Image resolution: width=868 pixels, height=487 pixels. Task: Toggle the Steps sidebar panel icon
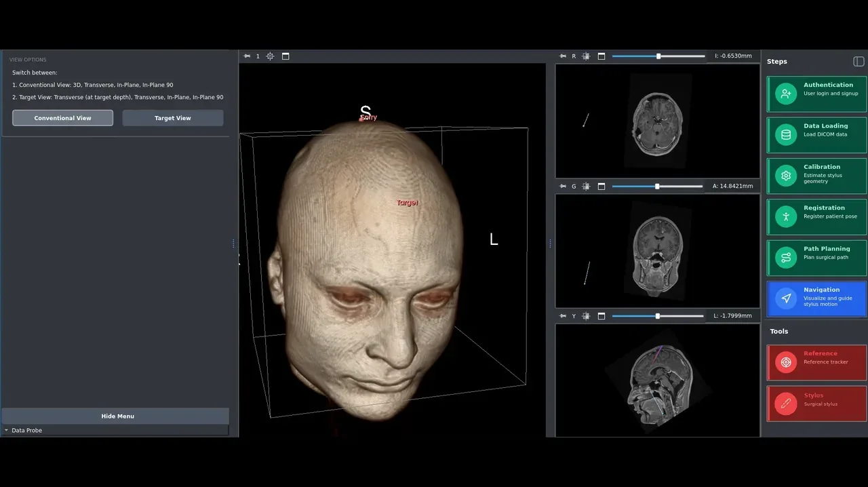point(859,62)
